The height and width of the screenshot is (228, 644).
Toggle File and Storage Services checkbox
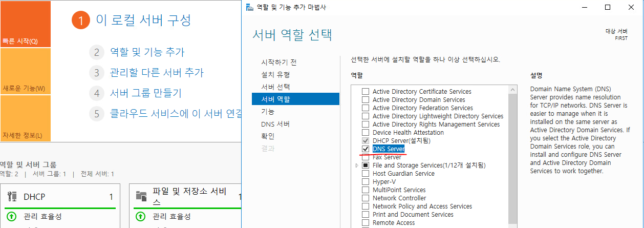pos(366,165)
